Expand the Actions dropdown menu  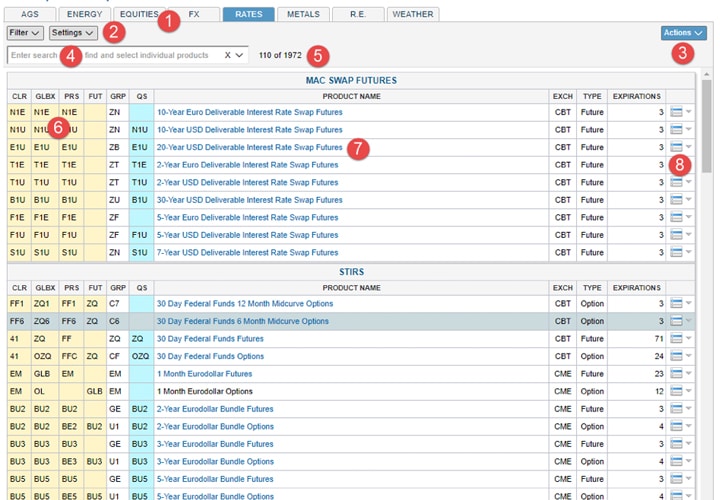tap(683, 33)
